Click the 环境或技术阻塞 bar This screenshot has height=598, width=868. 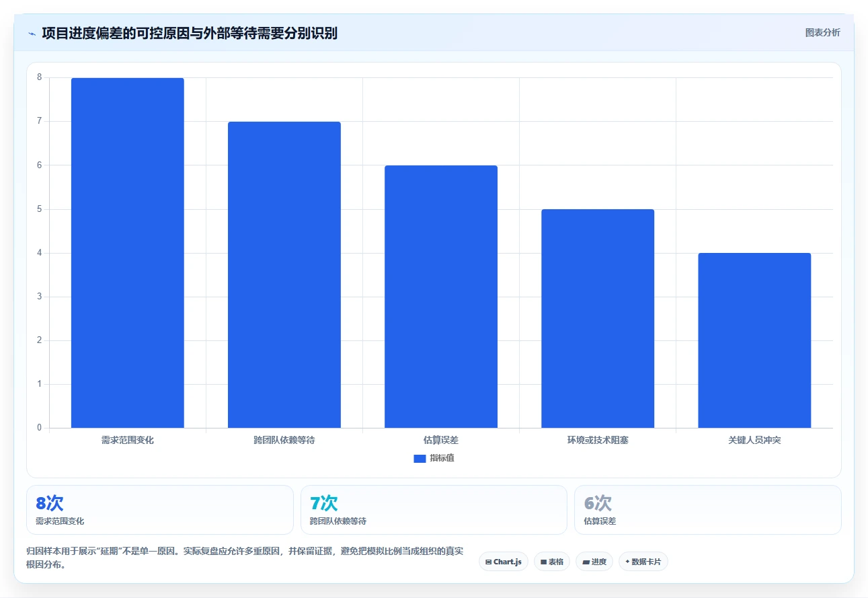598,318
